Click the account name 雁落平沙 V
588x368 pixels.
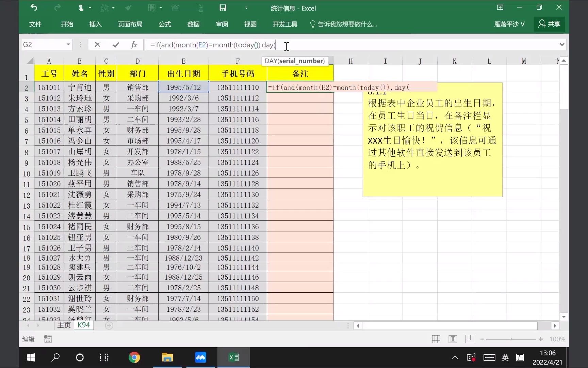509,24
